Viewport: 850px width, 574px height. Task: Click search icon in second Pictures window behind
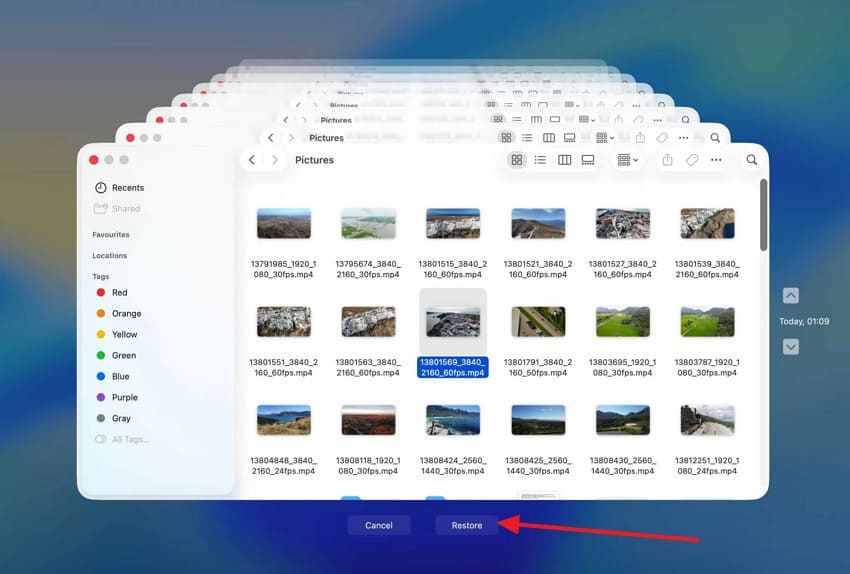pos(715,138)
